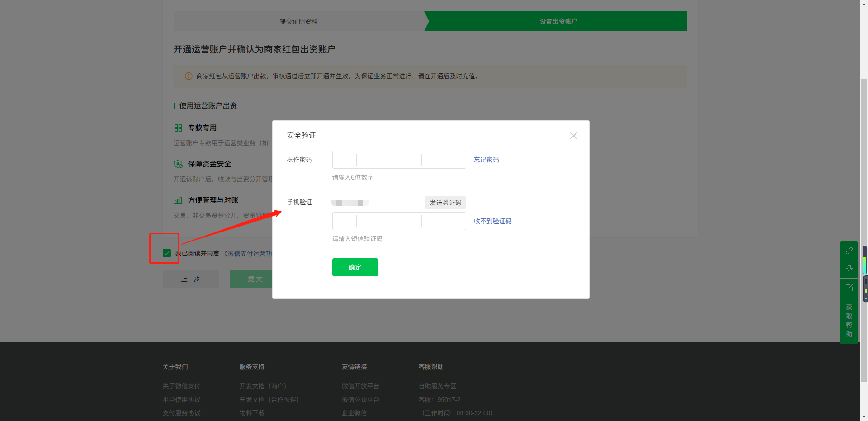
Task: Uncheck the 我已阅读并同意 agreement checkbox
Action: point(167,253)
